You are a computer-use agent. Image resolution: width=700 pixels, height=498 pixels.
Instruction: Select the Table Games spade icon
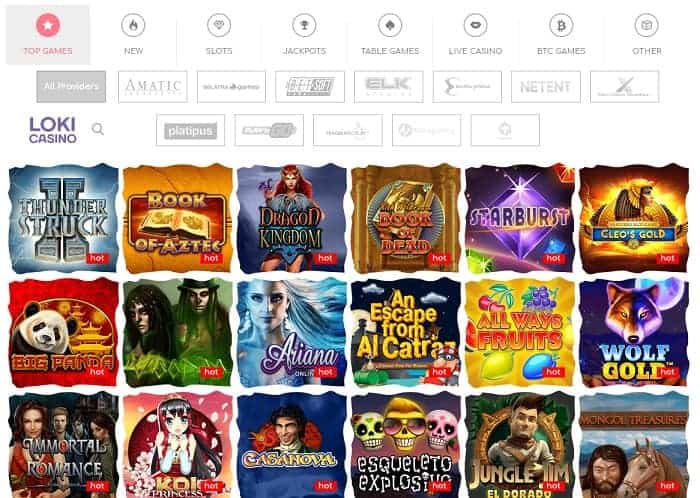point(390,25)
